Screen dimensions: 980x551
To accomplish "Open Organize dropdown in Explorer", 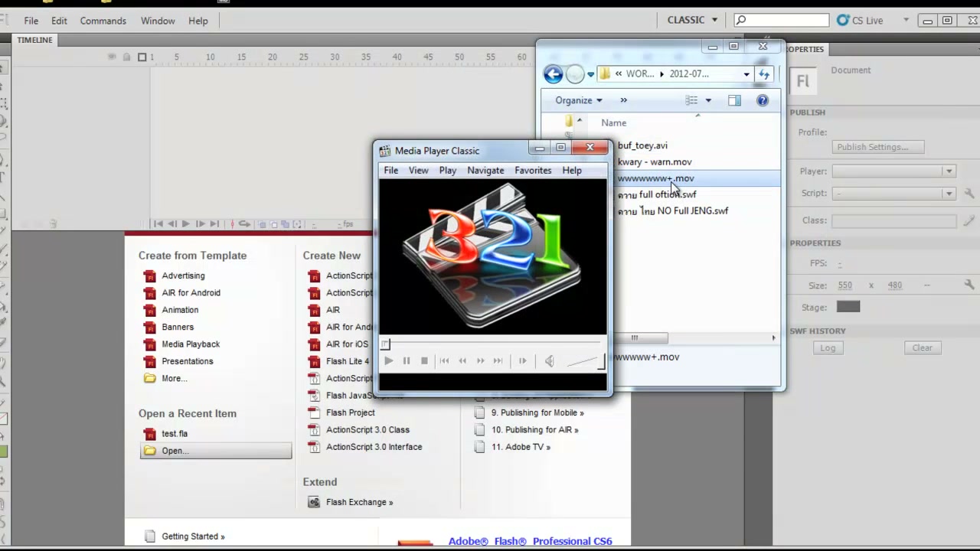I will [x=578, y=100].
